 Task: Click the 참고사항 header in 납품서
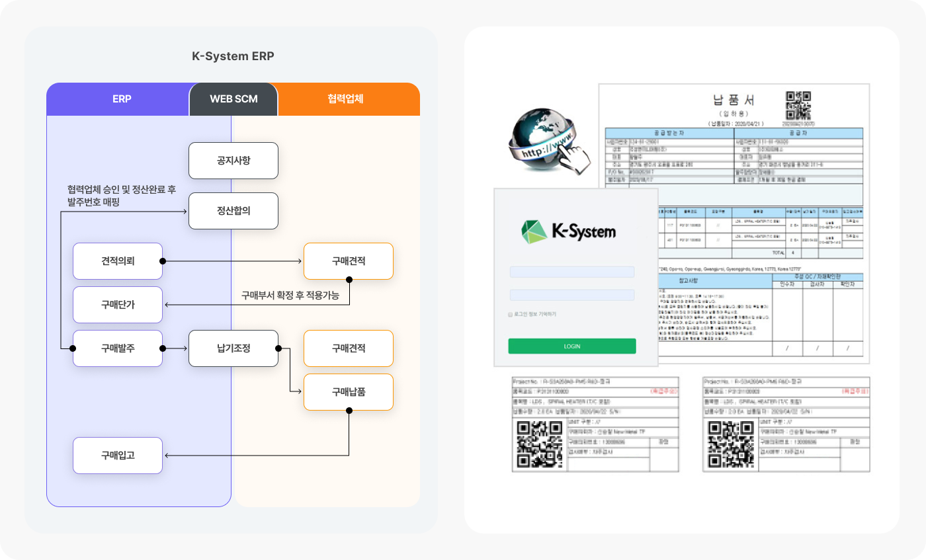[715, 281]
